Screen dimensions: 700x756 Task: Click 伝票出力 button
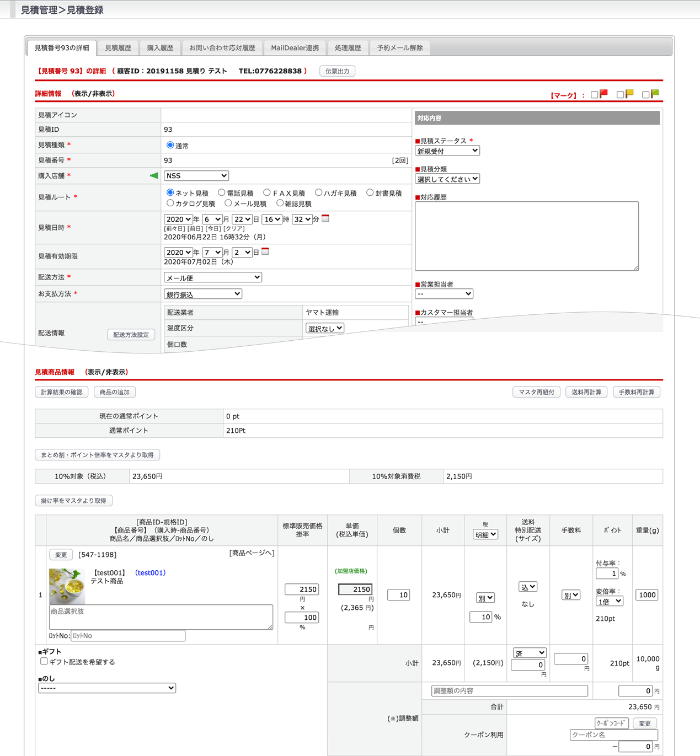338,71
